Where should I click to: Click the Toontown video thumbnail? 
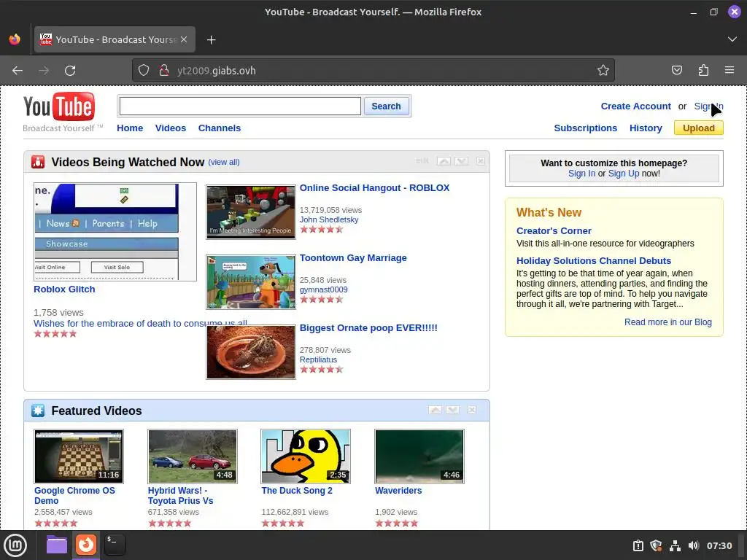coord(251,282)
